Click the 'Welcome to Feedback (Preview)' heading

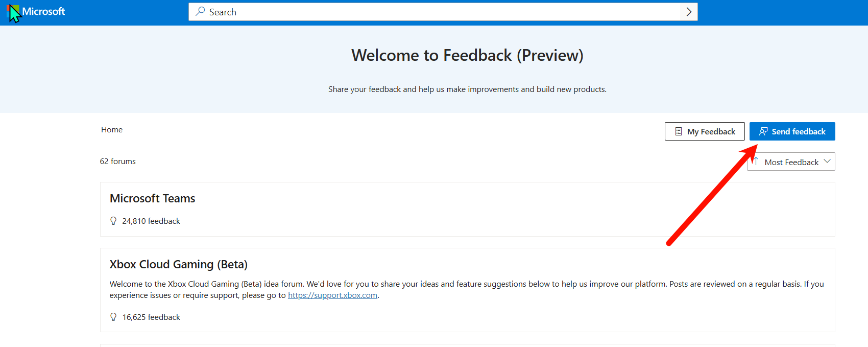tap(467, 55)
